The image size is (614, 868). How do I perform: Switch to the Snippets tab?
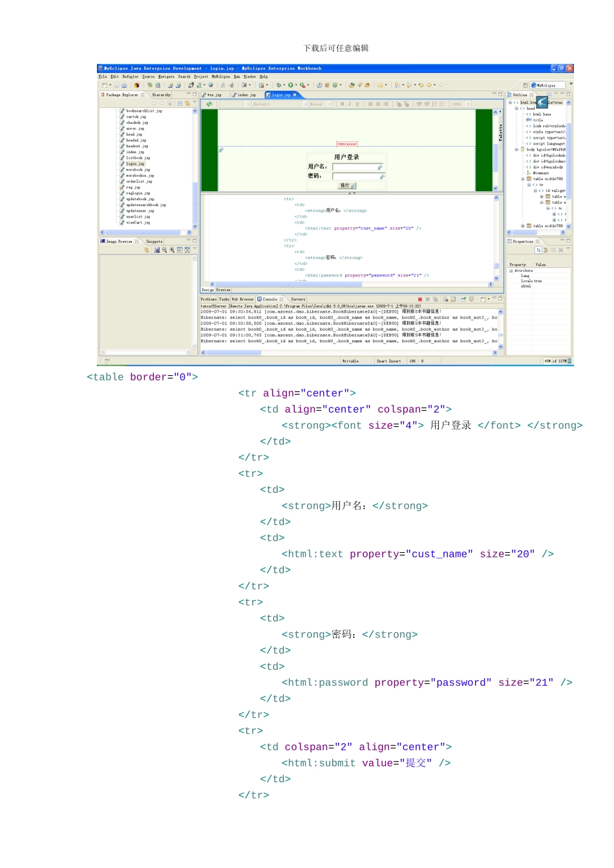154,242
